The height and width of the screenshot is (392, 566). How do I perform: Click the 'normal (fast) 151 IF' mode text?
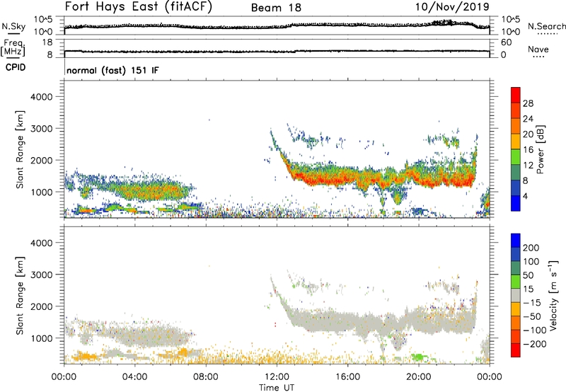pyautogui.click(x=112, y=70)
